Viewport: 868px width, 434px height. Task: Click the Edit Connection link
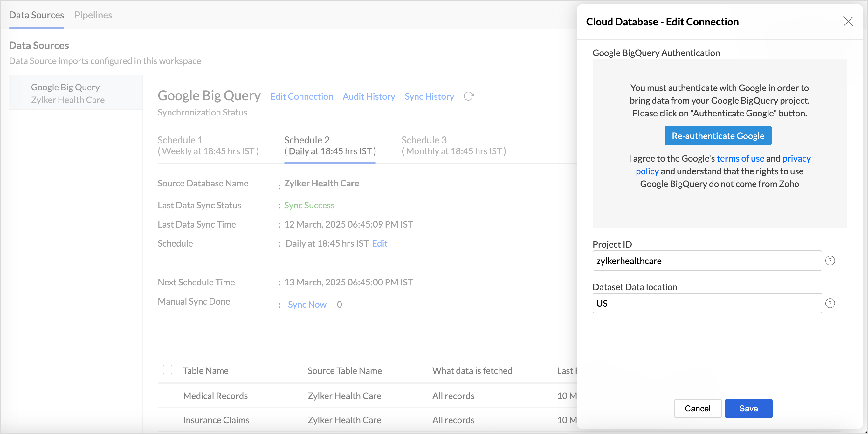tap(302, 96)
